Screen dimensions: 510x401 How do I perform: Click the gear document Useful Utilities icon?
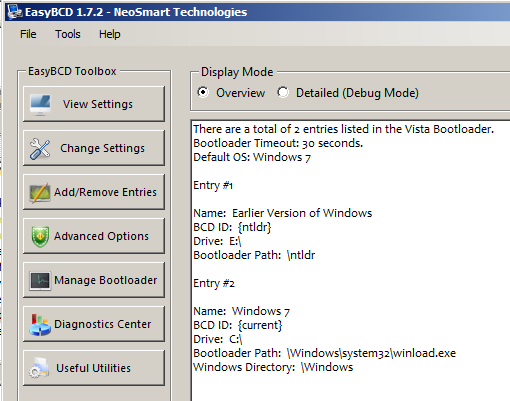tap(39, 368)
